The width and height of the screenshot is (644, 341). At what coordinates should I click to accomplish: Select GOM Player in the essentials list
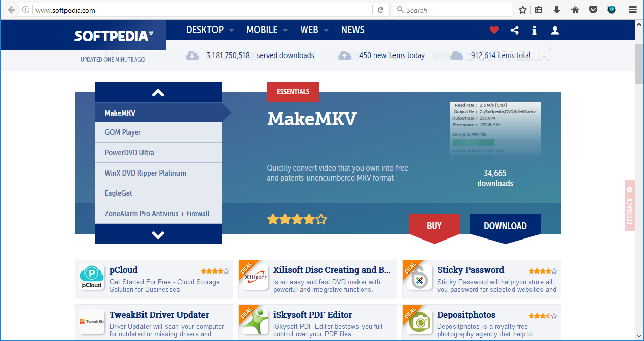tap(158, 132)
